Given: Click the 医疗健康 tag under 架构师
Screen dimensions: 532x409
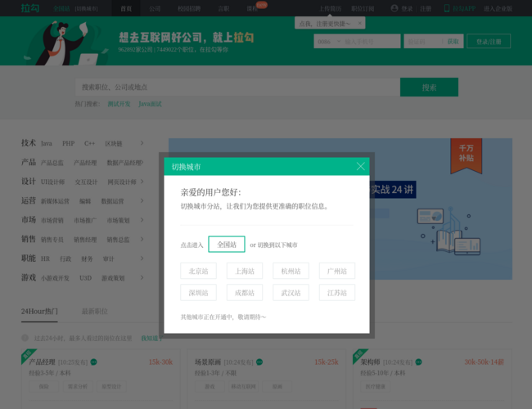Looking at the screenshot, I should pyautogui.click(x=375, y=386).
